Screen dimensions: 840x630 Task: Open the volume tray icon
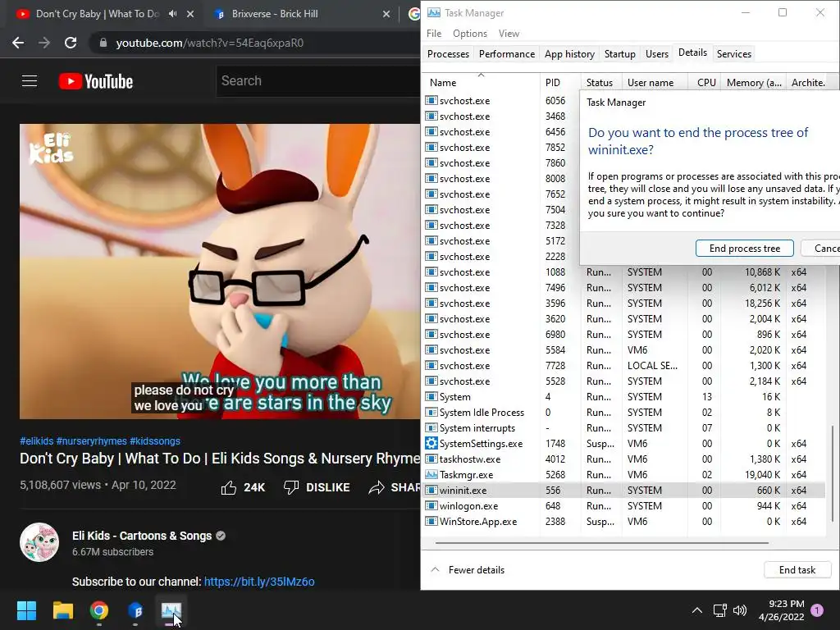740,610
